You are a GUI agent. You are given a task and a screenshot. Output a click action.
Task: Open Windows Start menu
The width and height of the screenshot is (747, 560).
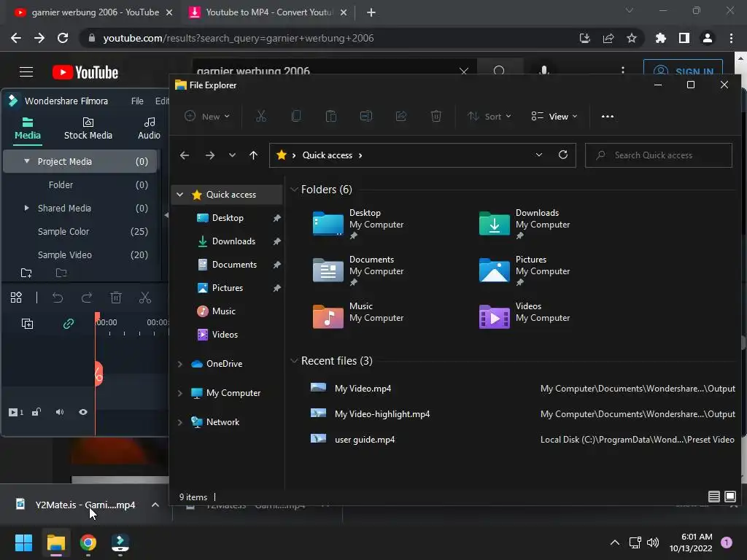[23, 542]
